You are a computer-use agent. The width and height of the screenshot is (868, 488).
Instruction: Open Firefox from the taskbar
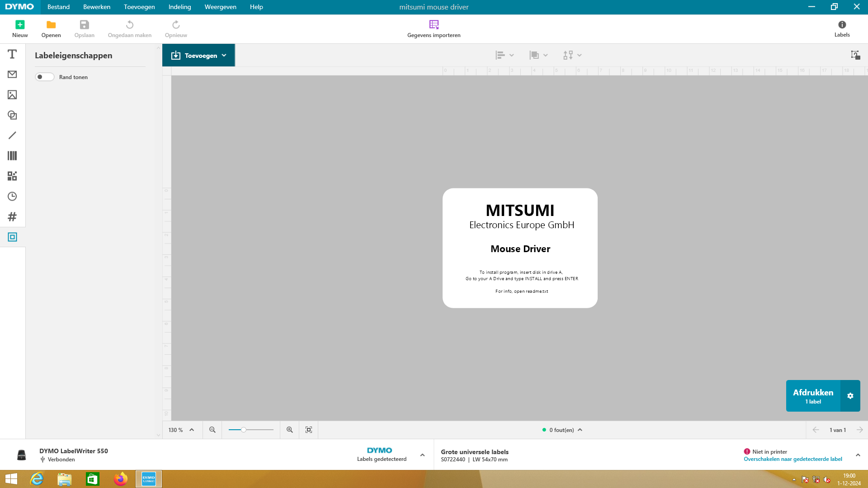tap(121, 479)
